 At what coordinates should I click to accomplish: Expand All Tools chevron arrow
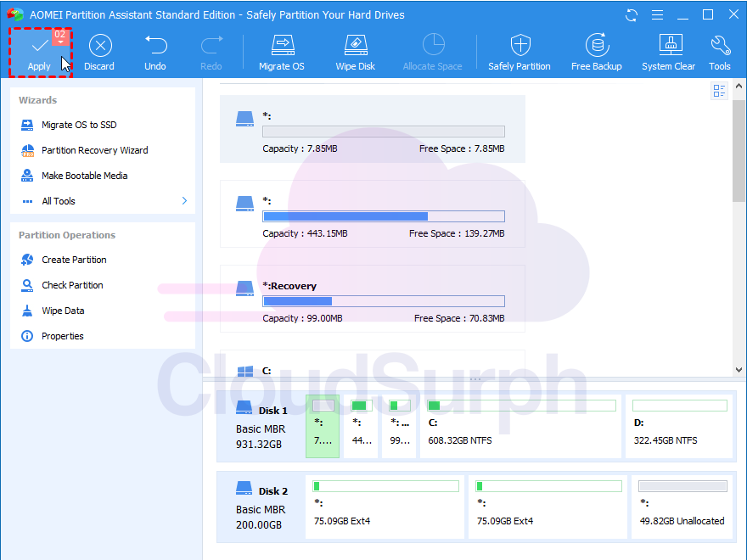(184, 201)
